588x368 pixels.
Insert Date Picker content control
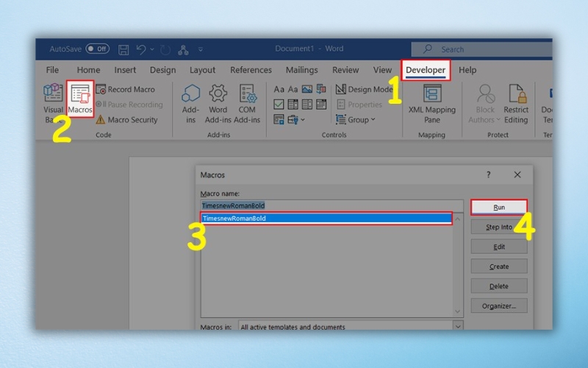[x=321, y=104]
